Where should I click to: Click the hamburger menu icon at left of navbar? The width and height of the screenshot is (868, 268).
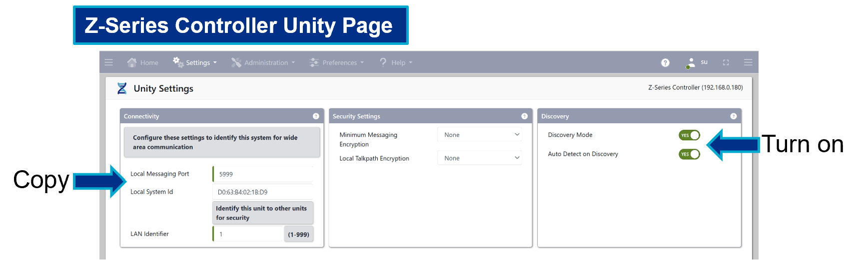point(108,62)
